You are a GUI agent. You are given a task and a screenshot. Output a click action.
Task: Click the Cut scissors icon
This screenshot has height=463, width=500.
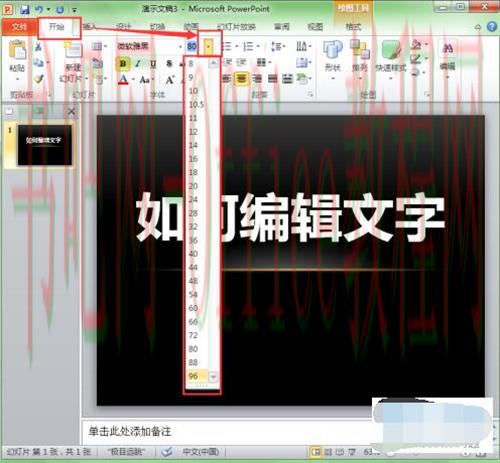pyautogui.click(x=38, y=47)
